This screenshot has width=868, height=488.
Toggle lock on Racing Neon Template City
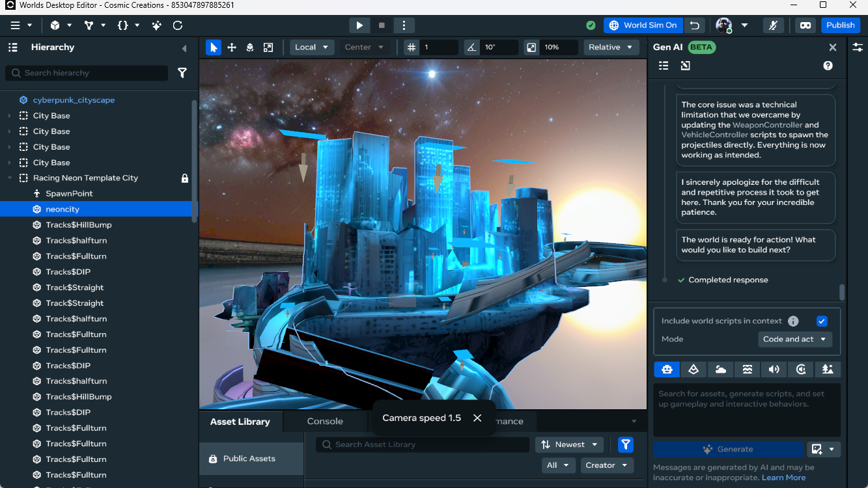[x=184, y=178]
